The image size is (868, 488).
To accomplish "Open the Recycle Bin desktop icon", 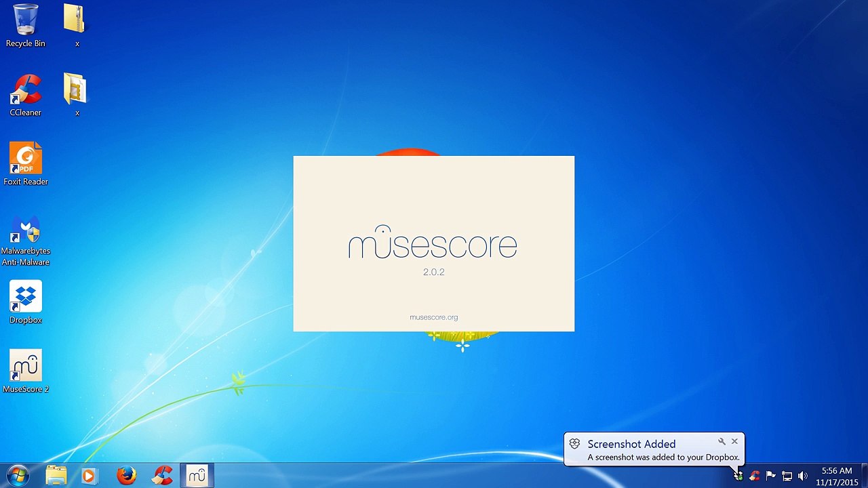I will pyautogui.click(x=26, y=26).
